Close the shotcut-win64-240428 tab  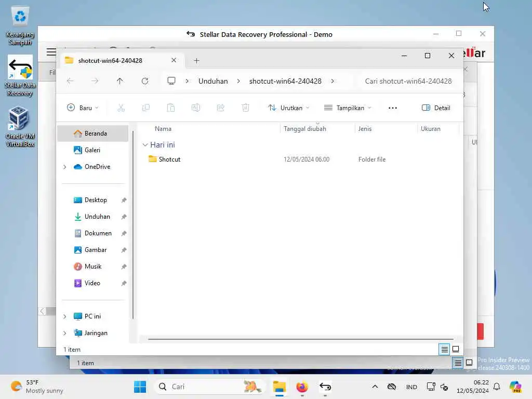[x=174, y=60]
